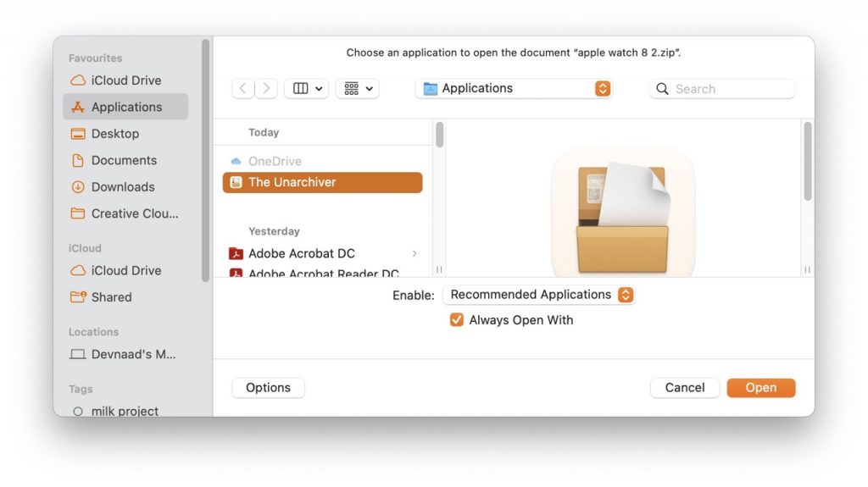Select the milk project tag
This screenshot has height=487, width=868.
point(125,411)
